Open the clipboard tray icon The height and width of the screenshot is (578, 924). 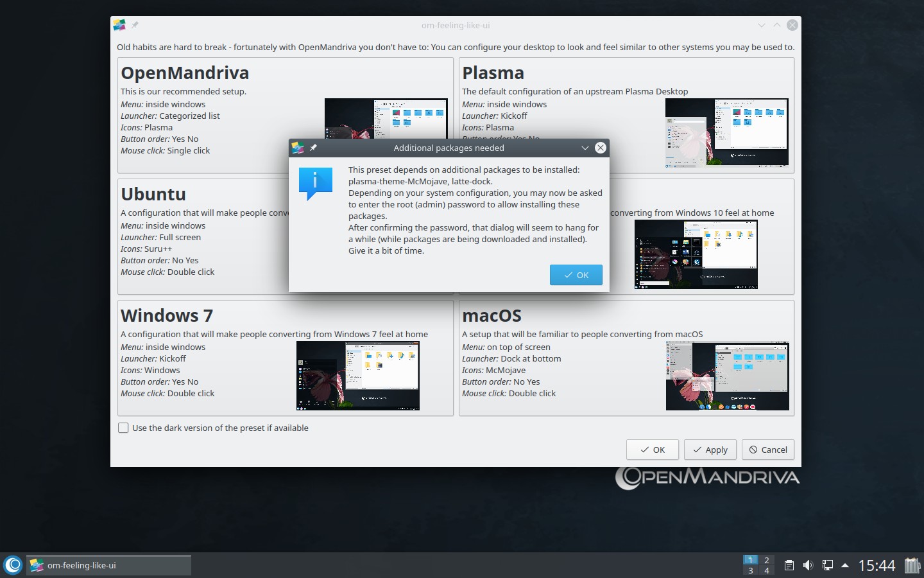(x=789, y=565)
